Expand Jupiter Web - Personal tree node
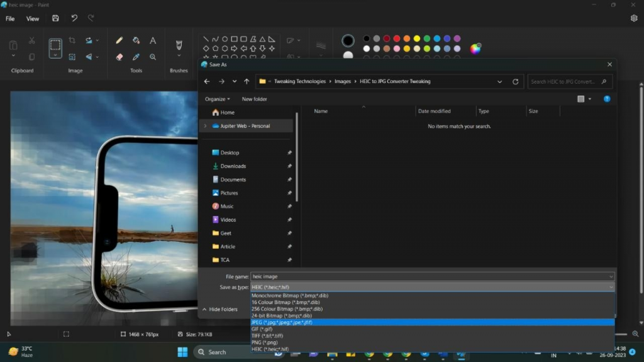The height and width of the screenshot is (362, 644). click(x=205, y=126)
